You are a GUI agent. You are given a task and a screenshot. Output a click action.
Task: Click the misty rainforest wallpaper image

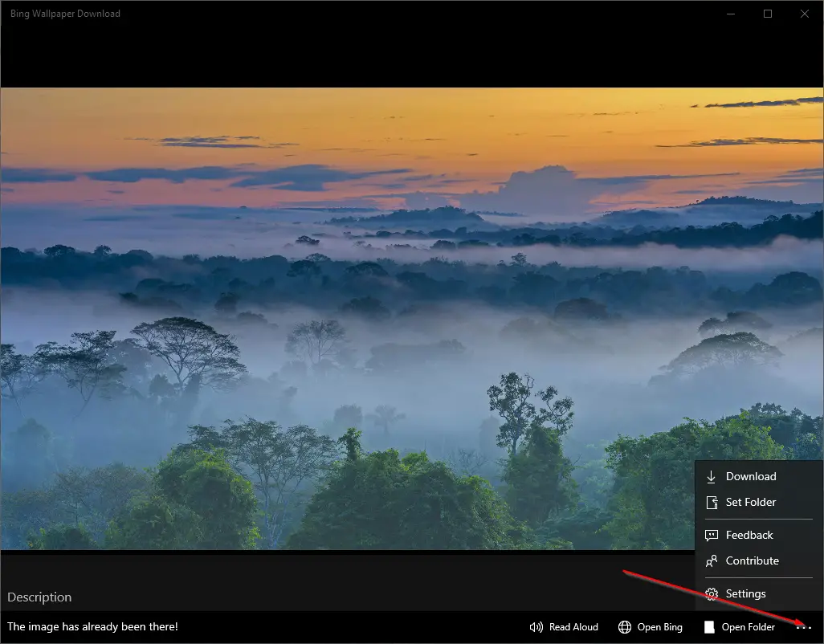point(411,319)
